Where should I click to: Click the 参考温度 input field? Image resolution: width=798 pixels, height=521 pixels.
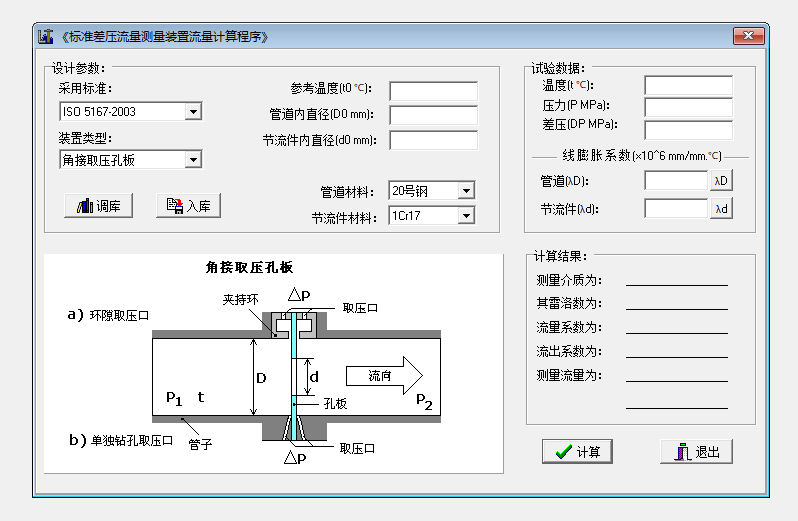433,91
